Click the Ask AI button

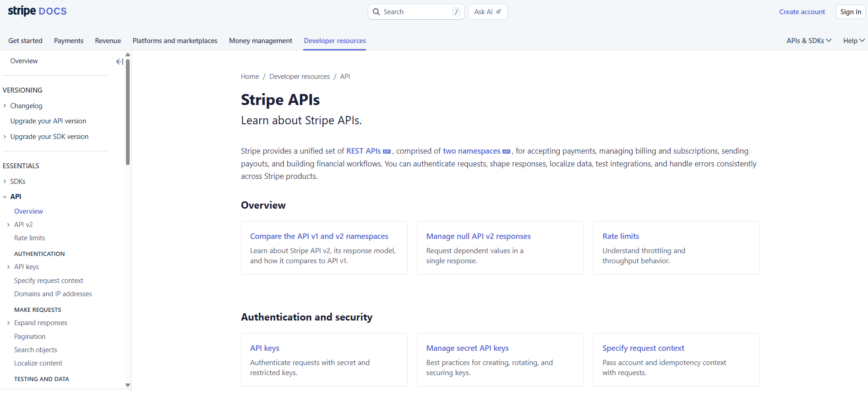pyautogui.click(x=487, y=12)
